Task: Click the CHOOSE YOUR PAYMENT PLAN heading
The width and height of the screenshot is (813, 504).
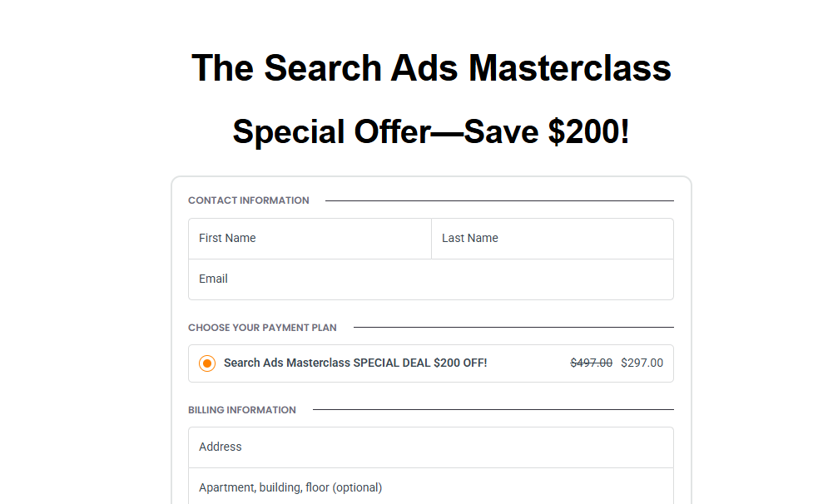Action: pyautogui.click(x=262, y=328)
